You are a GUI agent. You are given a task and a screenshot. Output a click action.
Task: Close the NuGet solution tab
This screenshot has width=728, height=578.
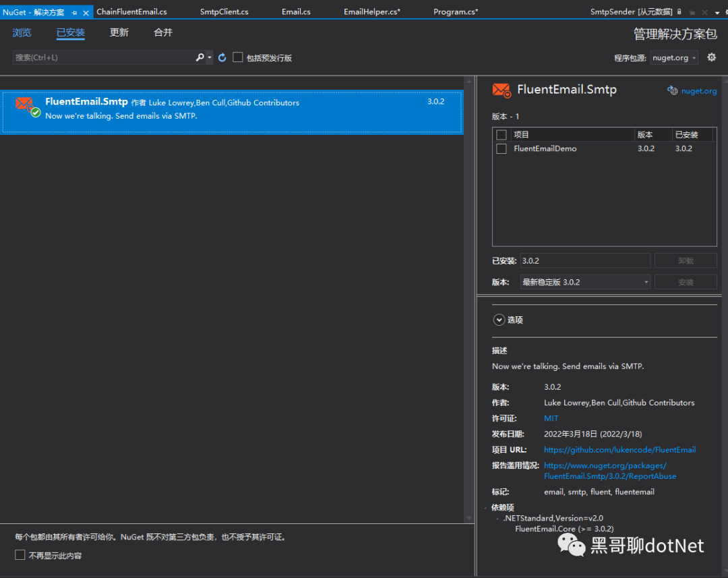(x=86, y=13)
